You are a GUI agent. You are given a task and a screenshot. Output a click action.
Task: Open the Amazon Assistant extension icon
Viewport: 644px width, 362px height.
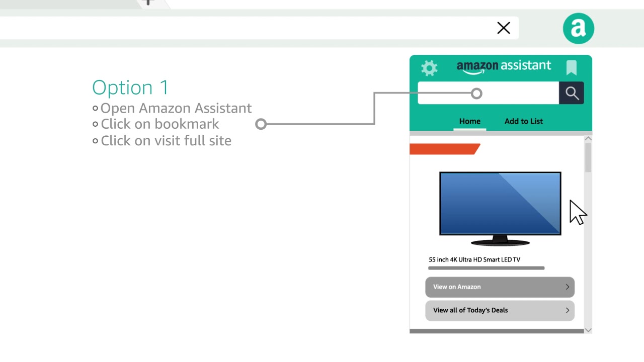[x=579, y=29]
